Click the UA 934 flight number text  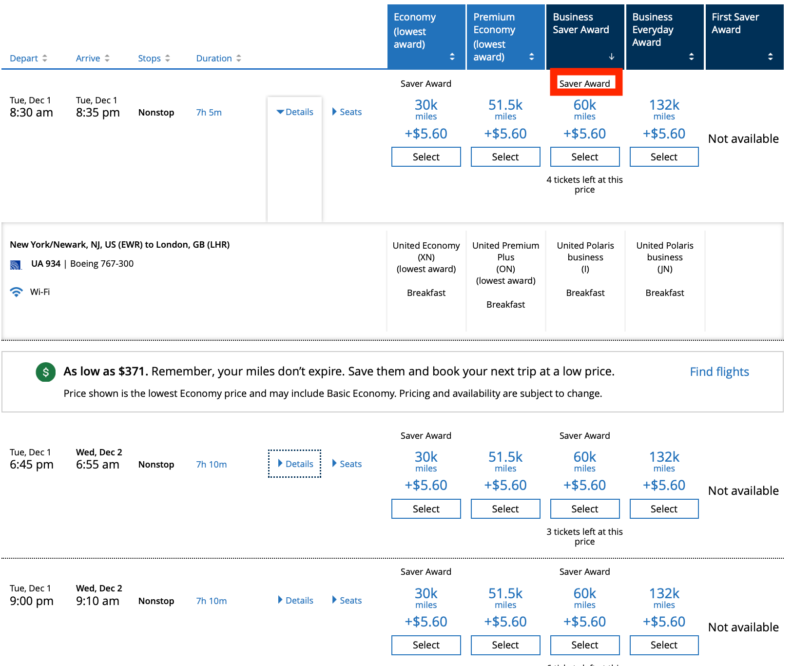(x=46, y=264)
